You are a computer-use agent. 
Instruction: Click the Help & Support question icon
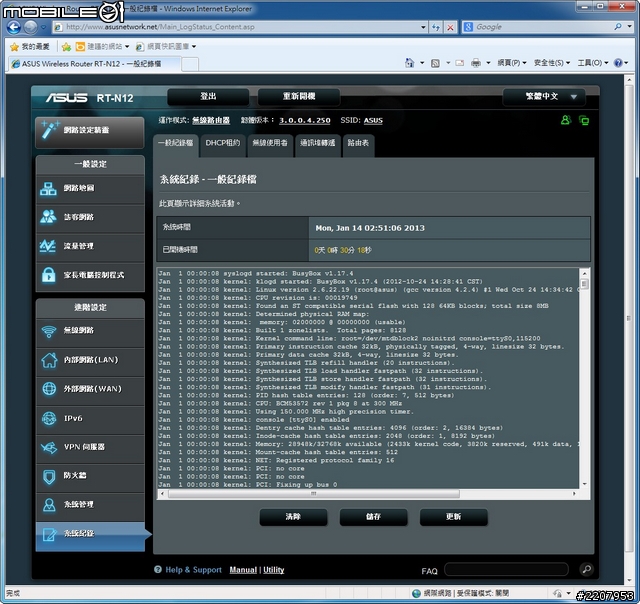coord(158,569)
